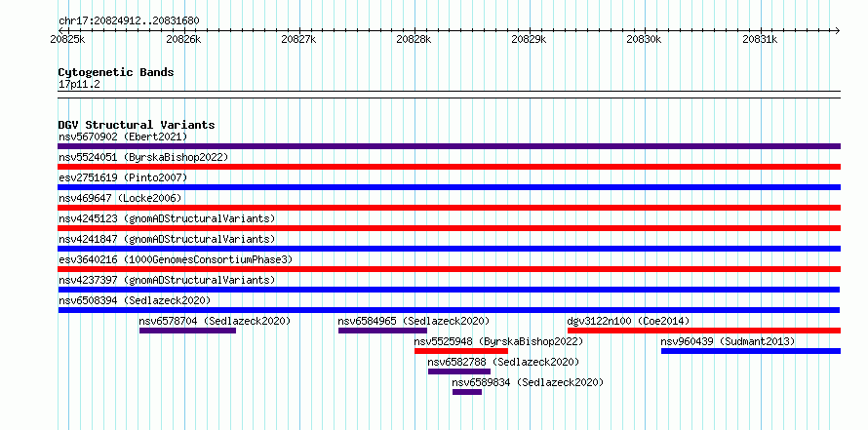Screen dimensions: 868x430
Task: Click the 20830k ruler tick label
Action: pyautogui.click(x=645, y=39)
